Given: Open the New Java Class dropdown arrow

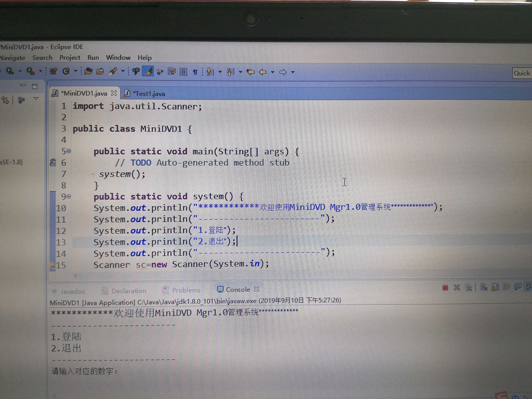Looking at the screenshot, I should tap(76, 71).
